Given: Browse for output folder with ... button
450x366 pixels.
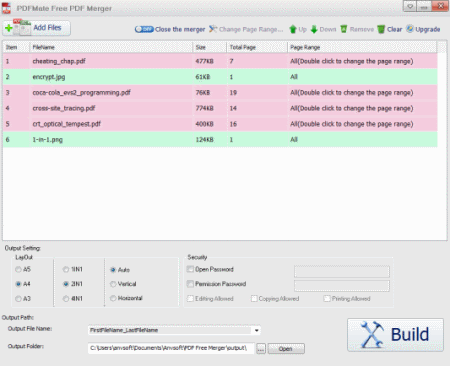Looking at the screenshot, I should click(261, 349).
